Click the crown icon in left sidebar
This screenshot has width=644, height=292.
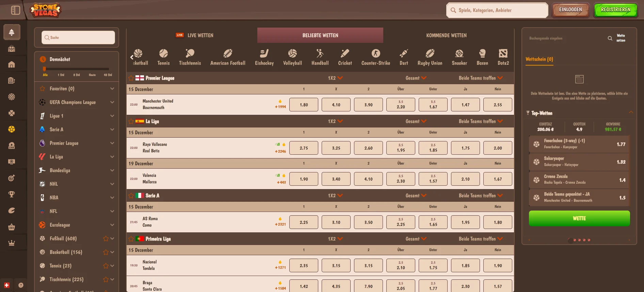(x=12, y=243)
